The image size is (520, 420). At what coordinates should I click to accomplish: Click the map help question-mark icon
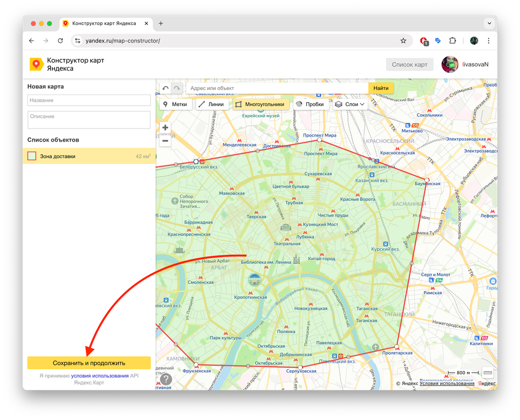click(x=166, y=379)
